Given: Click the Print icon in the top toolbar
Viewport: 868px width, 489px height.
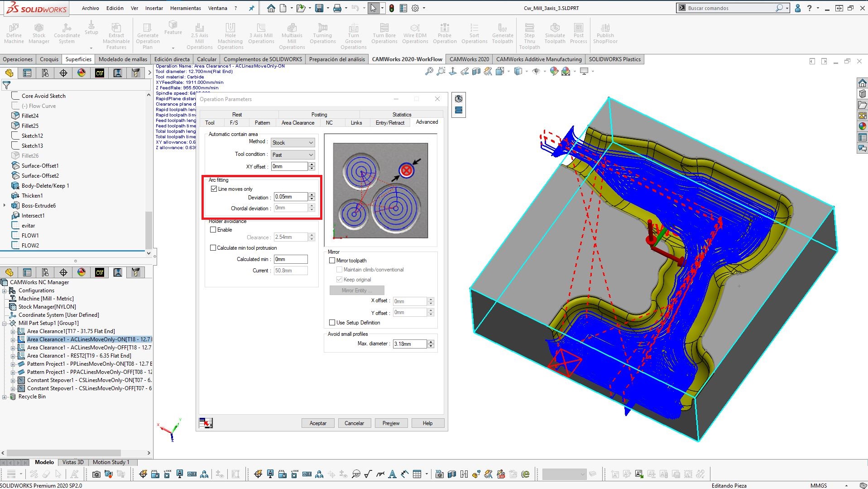Looking at the screenshot, I should [337, 8].
